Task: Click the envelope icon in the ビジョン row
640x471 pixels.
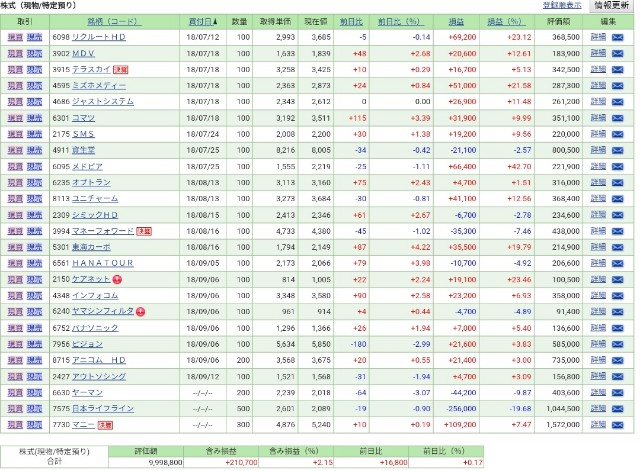Action: click(x=617, y=344)
